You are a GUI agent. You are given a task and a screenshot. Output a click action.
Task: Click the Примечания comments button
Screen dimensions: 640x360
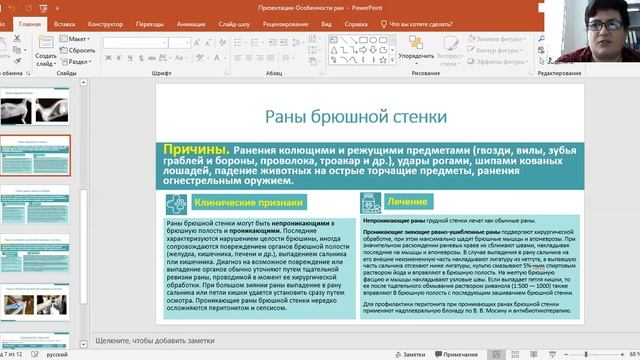[x=456, y=354]
